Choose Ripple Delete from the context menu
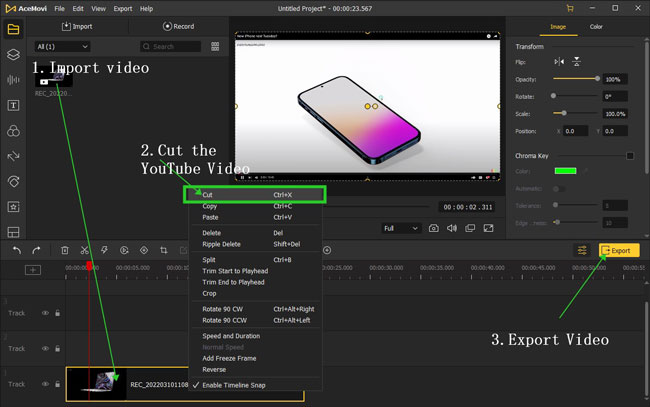Viewport: 650px width, 407px height. click(x=255, y=244)
